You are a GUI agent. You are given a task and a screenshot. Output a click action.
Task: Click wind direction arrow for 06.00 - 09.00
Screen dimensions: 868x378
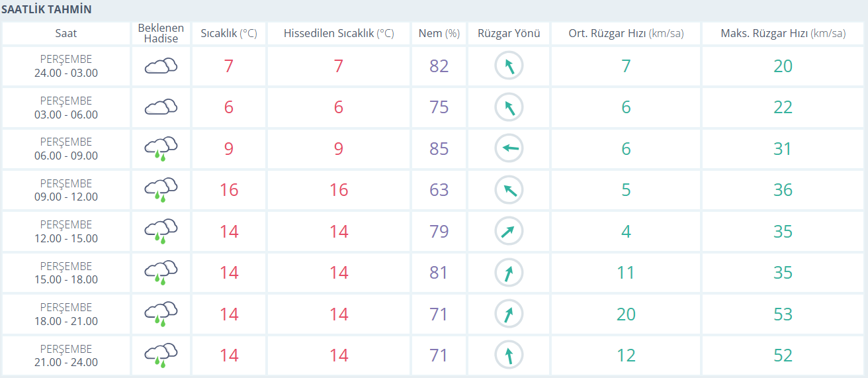click(x=509, y=148)
